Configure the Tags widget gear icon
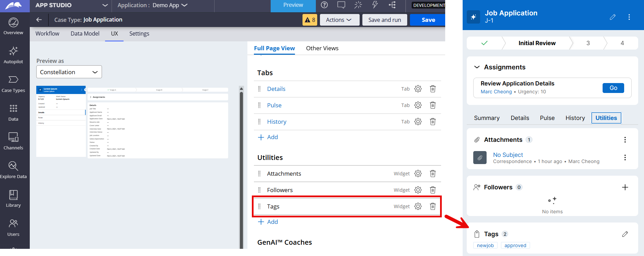Image resolution: width=644 pixels, height=256 pixels. pos(418,206)
